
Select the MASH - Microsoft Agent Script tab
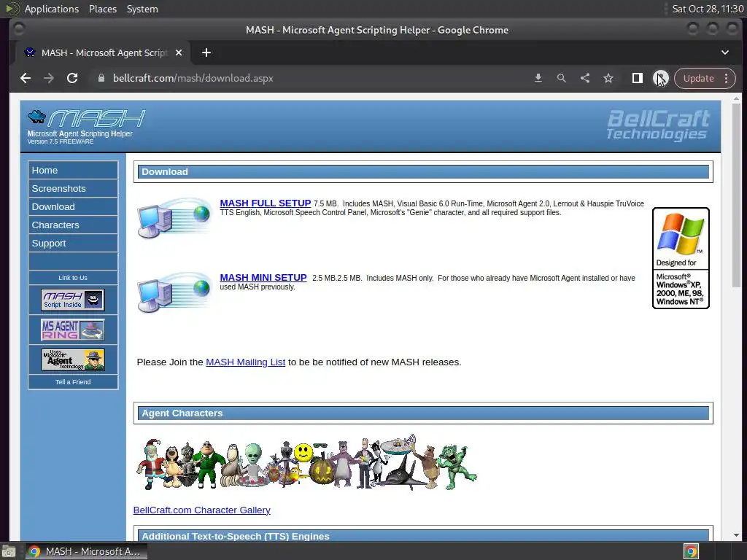103,52
